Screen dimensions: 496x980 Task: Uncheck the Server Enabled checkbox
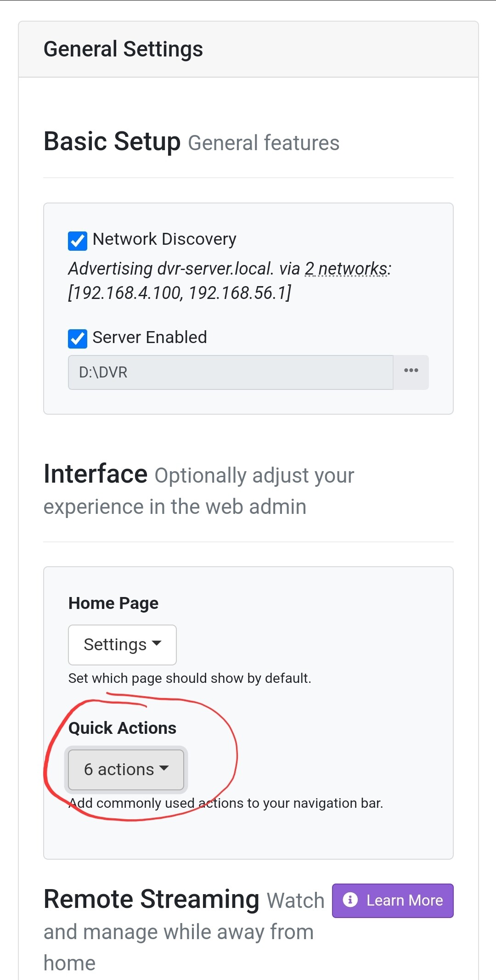78,339
